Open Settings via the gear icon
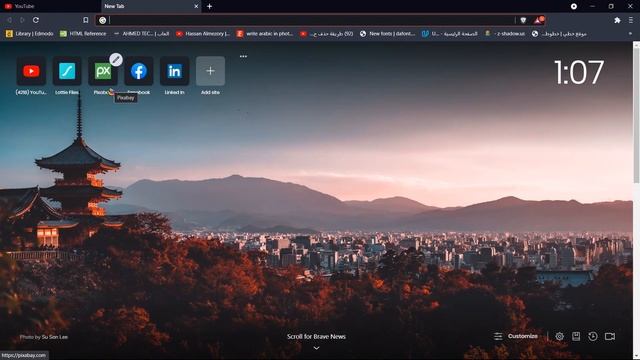 pos(560,336)
